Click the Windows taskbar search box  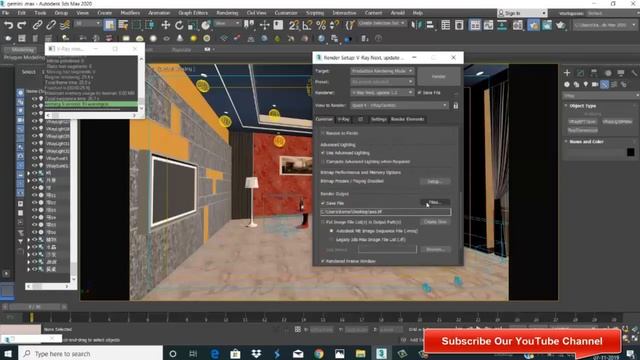click(x=90, y=354)
